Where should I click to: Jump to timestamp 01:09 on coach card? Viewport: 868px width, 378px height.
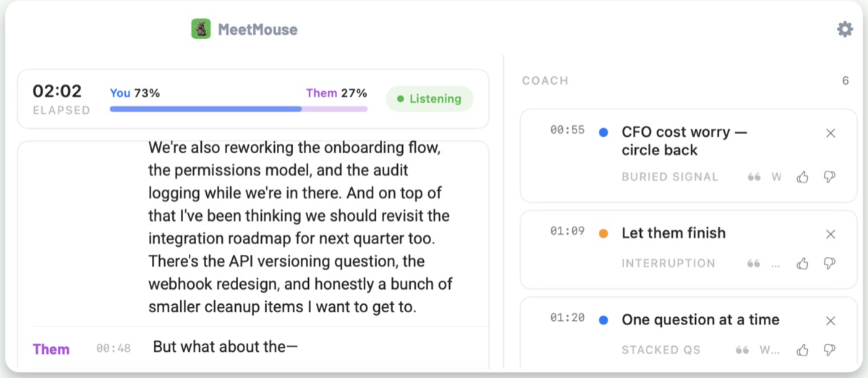coord(567,232)
